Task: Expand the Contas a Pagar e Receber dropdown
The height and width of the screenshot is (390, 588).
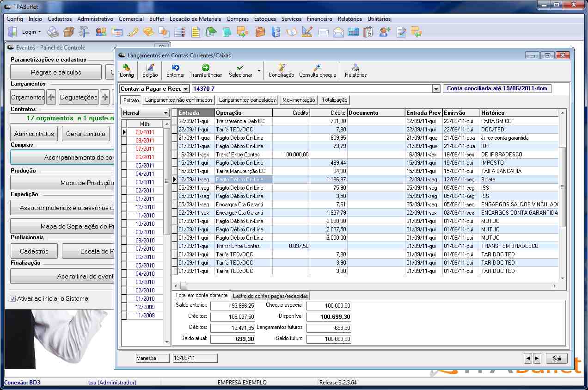Action: pyautogui.click(x=185, y=89)
